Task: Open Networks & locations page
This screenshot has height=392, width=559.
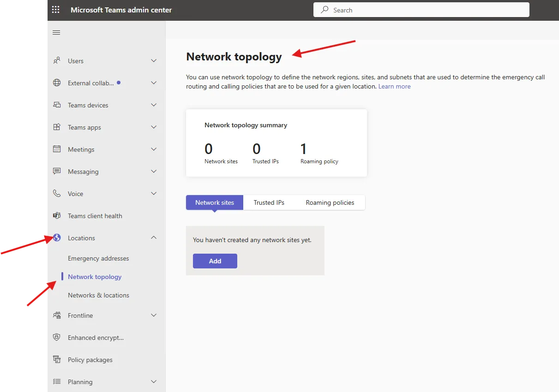Action: point(98,295)
